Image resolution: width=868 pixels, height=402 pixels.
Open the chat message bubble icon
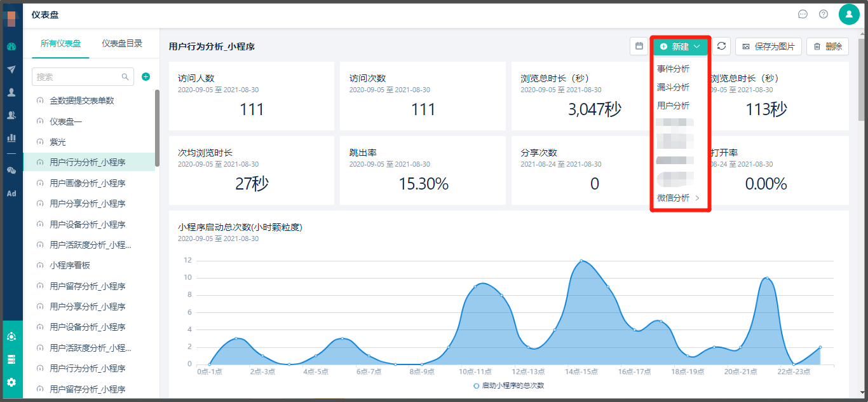point(803,14)
